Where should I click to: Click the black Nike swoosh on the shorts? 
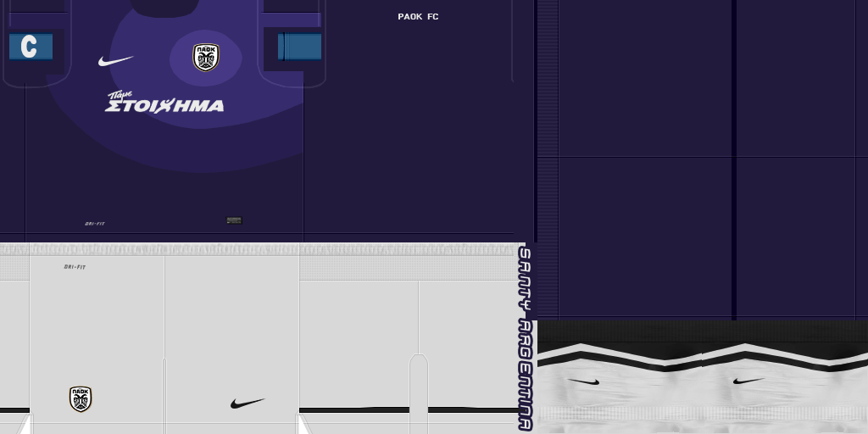(x=247, y=403)
